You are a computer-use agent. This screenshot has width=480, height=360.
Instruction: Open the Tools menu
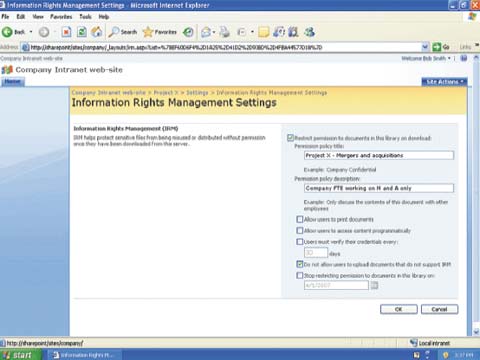(85, 17)
